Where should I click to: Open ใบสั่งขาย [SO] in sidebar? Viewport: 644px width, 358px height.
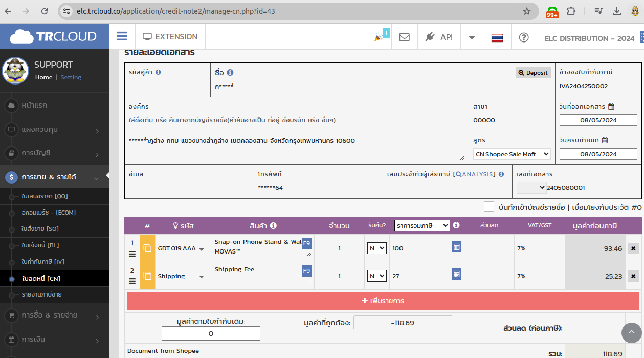coord(40,229)
